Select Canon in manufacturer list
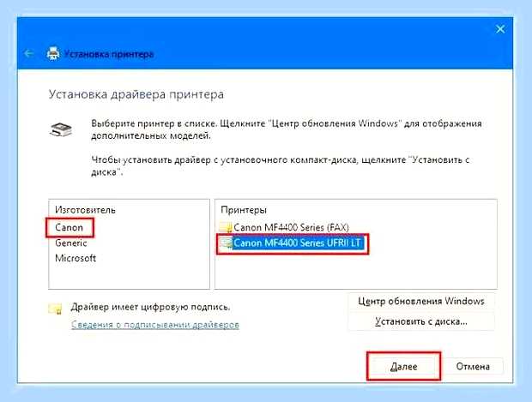 click(x=69, y=227)
